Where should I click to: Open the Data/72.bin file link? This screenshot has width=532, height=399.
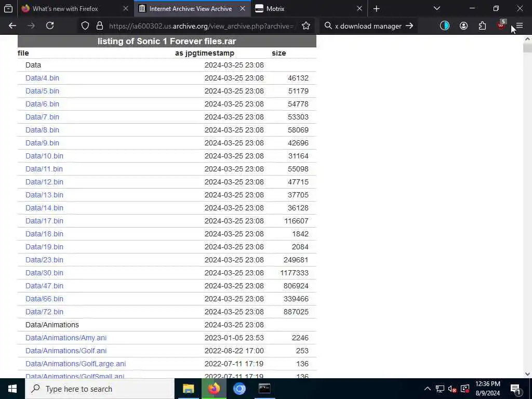(x=45, y=312)
